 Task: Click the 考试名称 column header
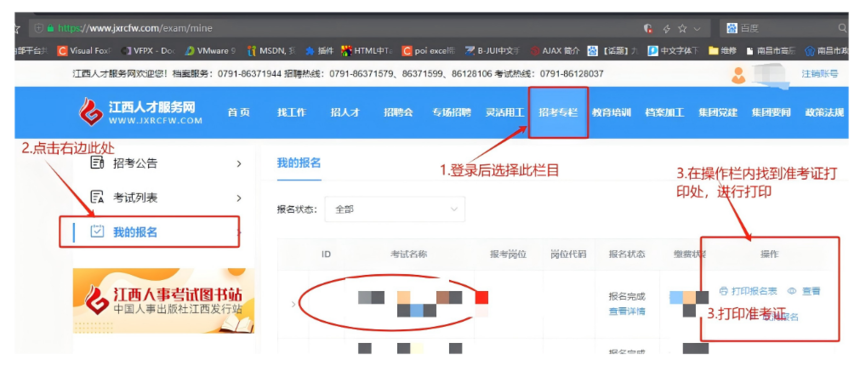click(409, 254)
